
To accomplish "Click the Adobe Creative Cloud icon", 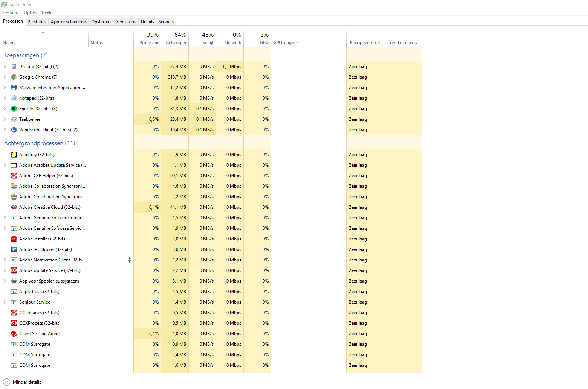I will pos(14,207).
